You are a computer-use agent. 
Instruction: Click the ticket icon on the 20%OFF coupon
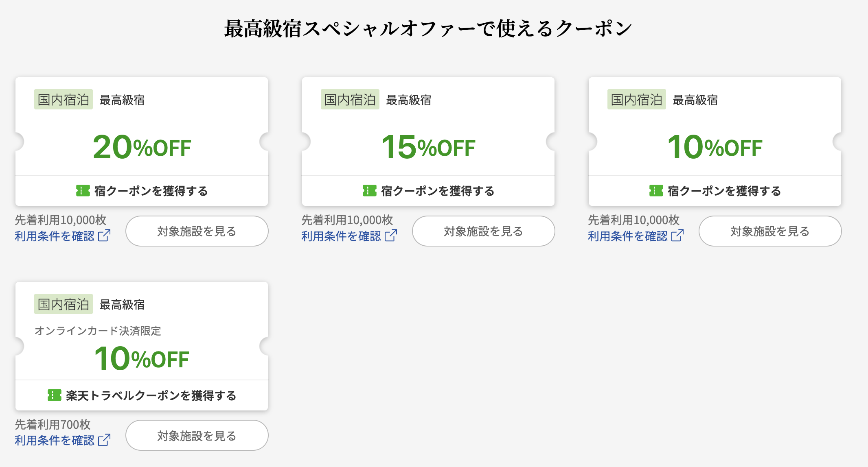tap(83, 190)
